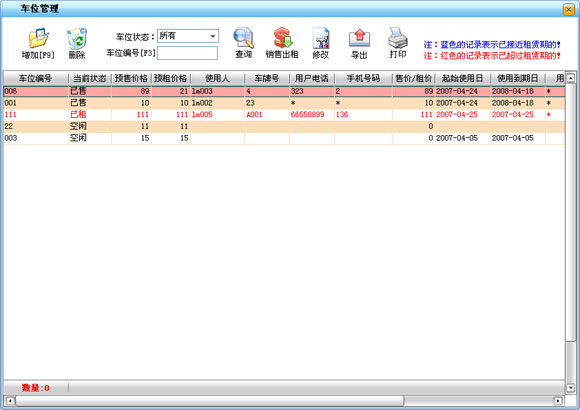Click the 使用人 column header
Image resolution: width=580 pixels, height=410 pixels.
point(217,78)
